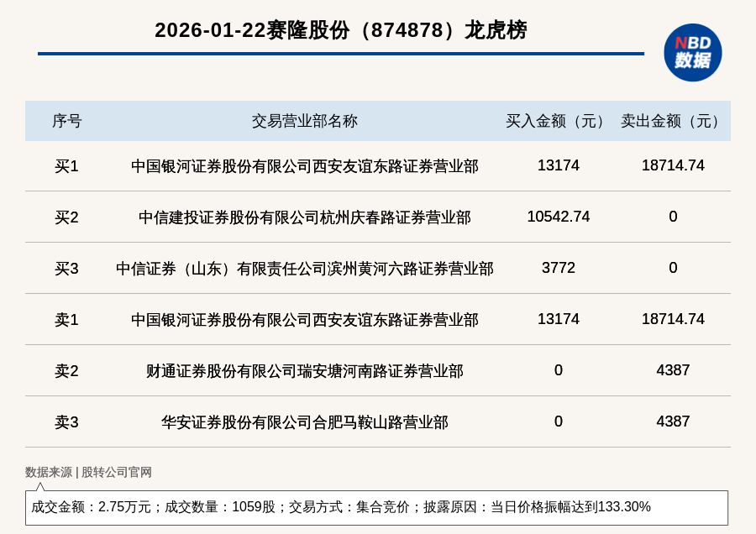756x534 pixels.
Task: Click the 赛隆股份龙虎榜 title heading
Action: (340, 30)
